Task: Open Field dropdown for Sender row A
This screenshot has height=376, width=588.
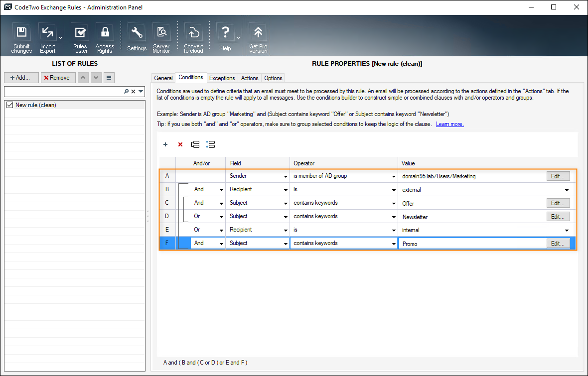Action: [286, 177]
